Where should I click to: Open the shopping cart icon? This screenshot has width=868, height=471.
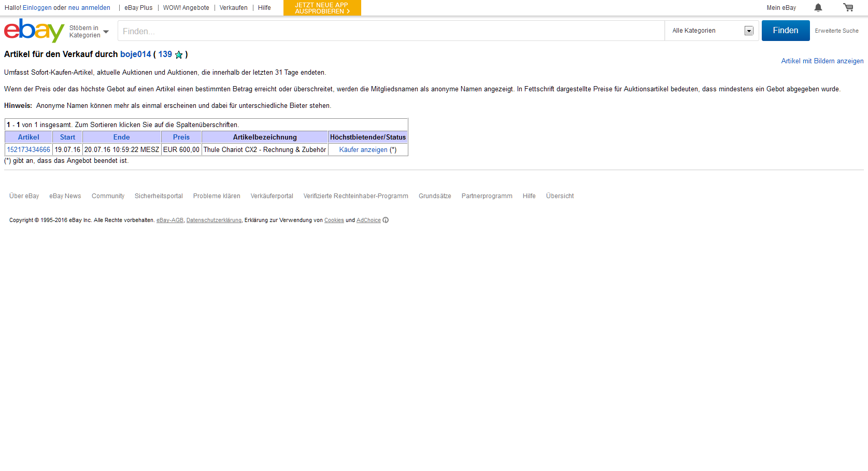[x=848, y=8]
